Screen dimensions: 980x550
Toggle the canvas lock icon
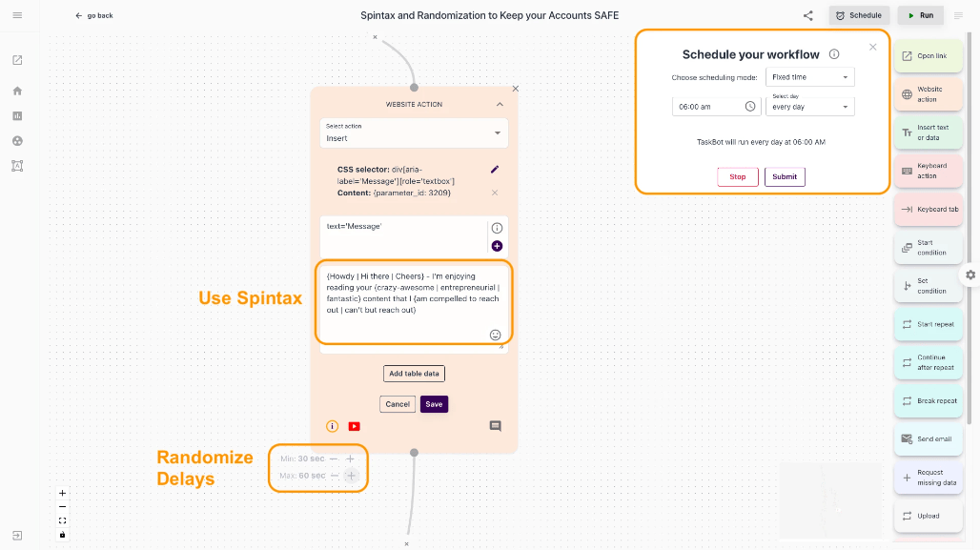point(63,535)
